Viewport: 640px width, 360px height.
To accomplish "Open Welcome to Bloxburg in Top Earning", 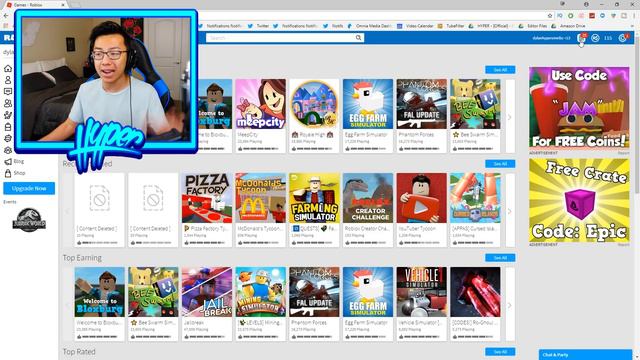I will pyautogui.click(x=100, y=304).
